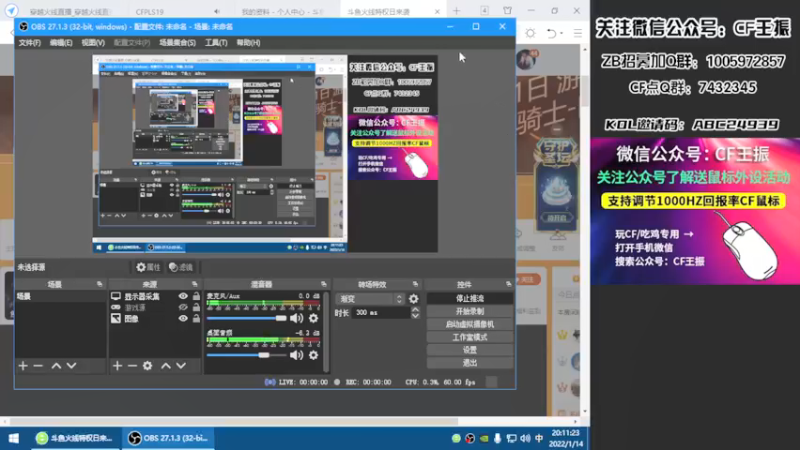
Task: Pop out the 控件 dock panel
Action: pyautogui.click(x=509, y=284)
